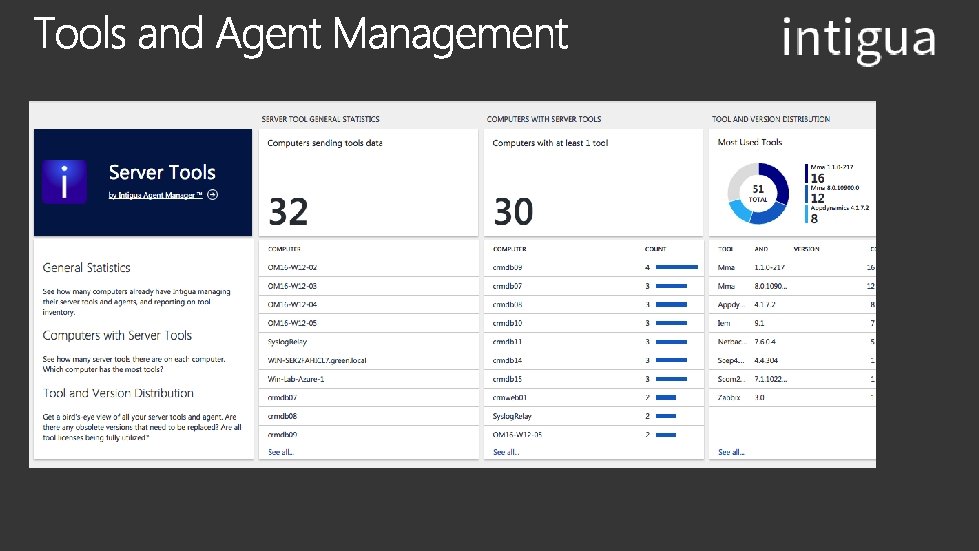Screen dimensions: 979x551
Task: Select the Netbac 7.6.0.4 tool row
Action: [792, 342]
